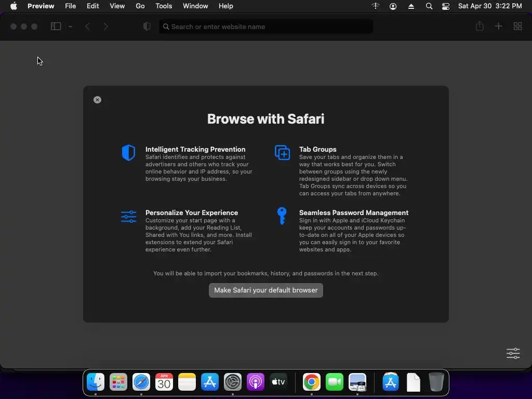This screenshot has height=399, width=532.
Task: Open start page customization sliders icon
Action: [x=513, y=353]
